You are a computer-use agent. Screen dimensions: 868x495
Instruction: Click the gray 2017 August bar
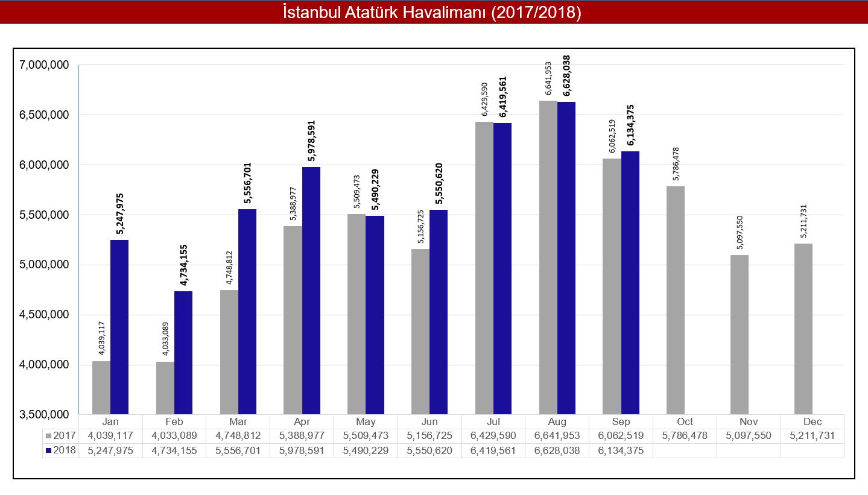click(548, 257)
